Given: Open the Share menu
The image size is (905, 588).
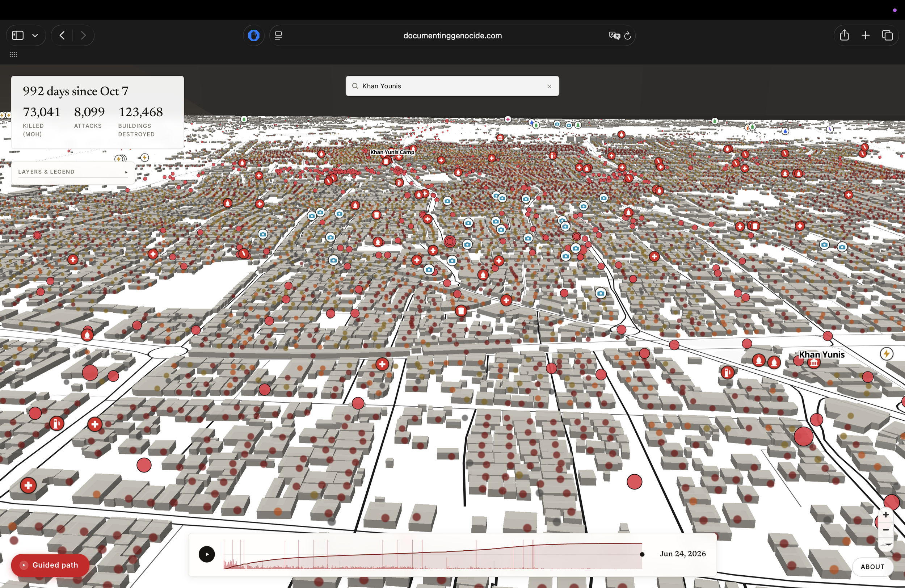Looking at the screenshot, I should tap(844, 35).
